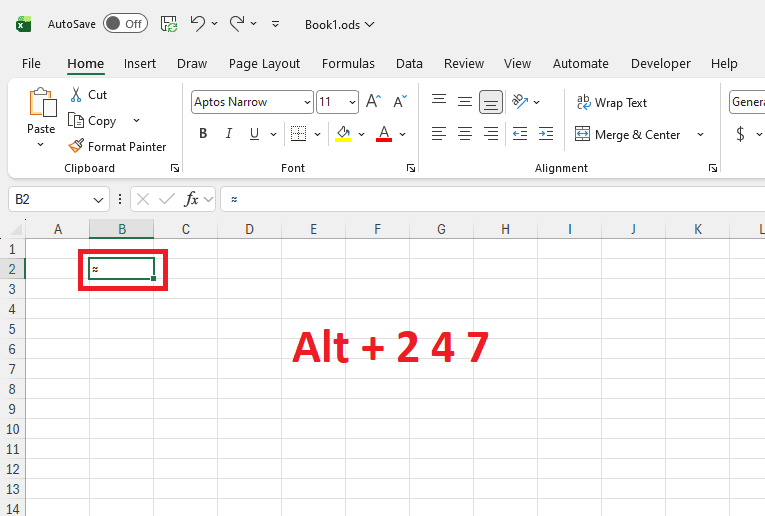Click the Redo arrow icon
Viewport: 765px width, 516px height.
[237, 23]
